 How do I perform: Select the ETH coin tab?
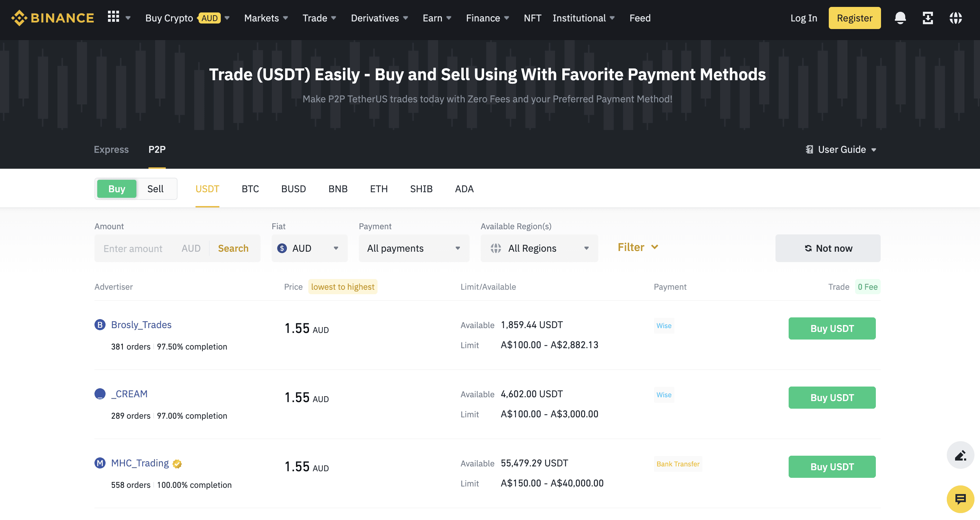pyautogui.click(x=379, y=188)
